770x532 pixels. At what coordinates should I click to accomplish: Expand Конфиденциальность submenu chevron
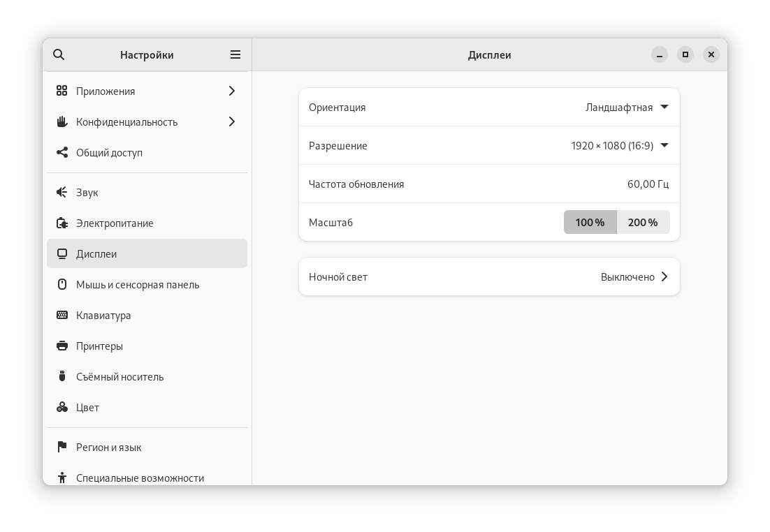[x=232, y=121]
